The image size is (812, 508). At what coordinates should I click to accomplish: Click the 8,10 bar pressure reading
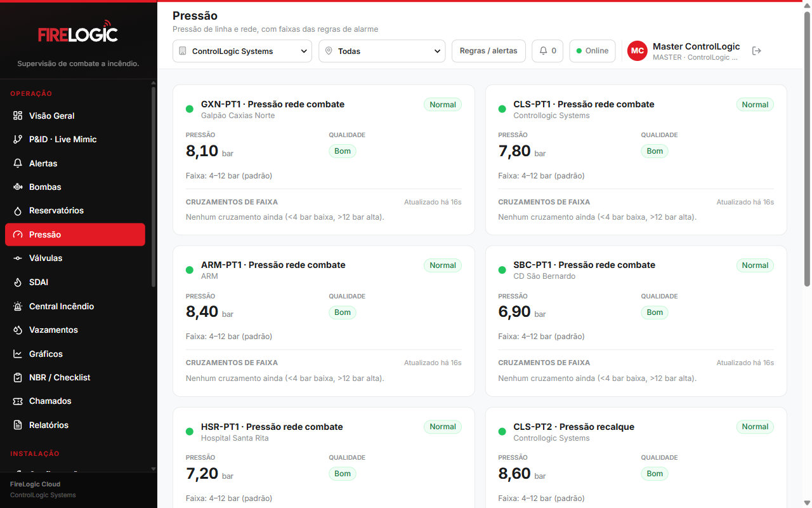(209, 151)
